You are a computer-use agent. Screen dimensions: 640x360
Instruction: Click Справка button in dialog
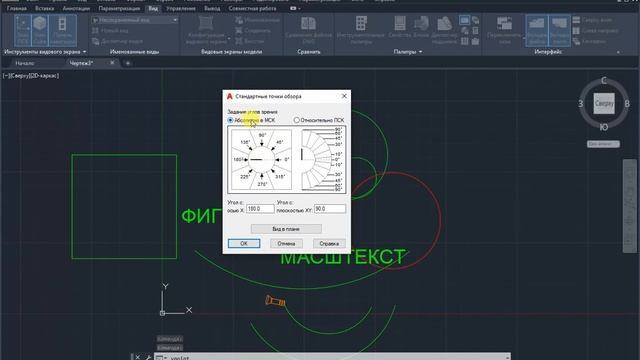pyautogui.click(x=329, y=243)
